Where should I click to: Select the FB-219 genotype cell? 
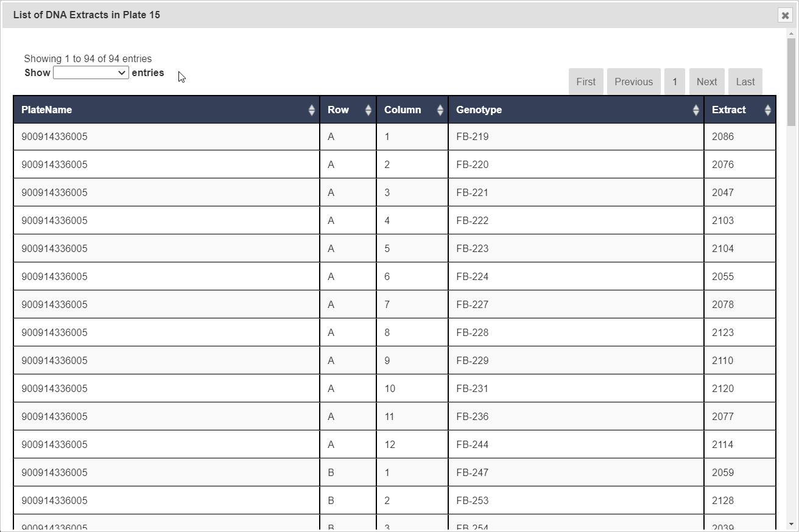click(472, 137)
